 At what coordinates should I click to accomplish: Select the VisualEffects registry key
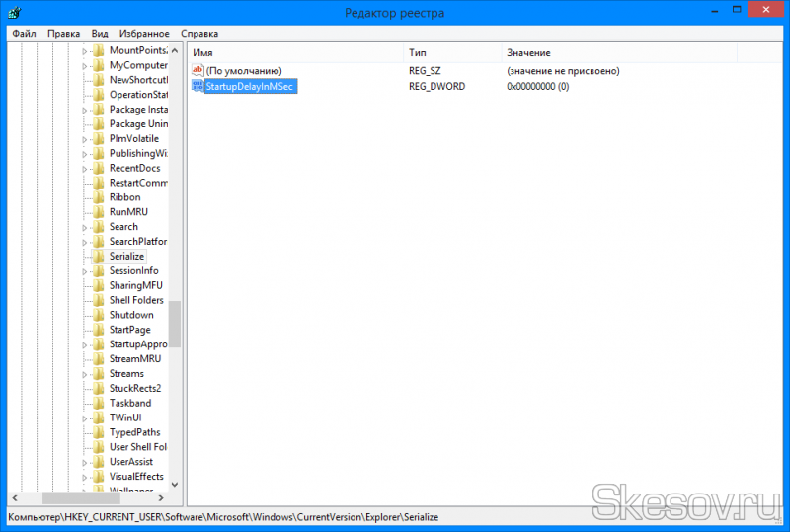[x=136, y=477]
